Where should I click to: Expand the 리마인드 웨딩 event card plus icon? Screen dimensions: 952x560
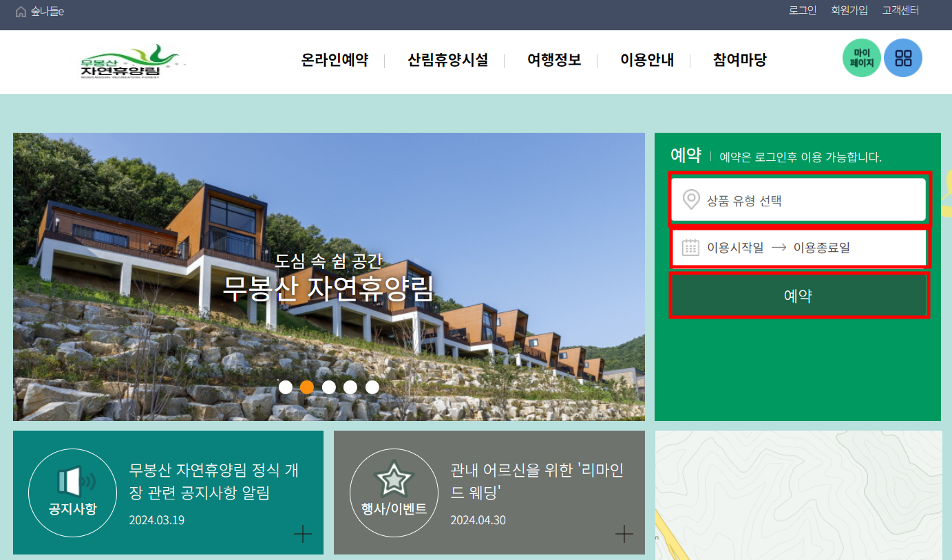click(623, 533)
